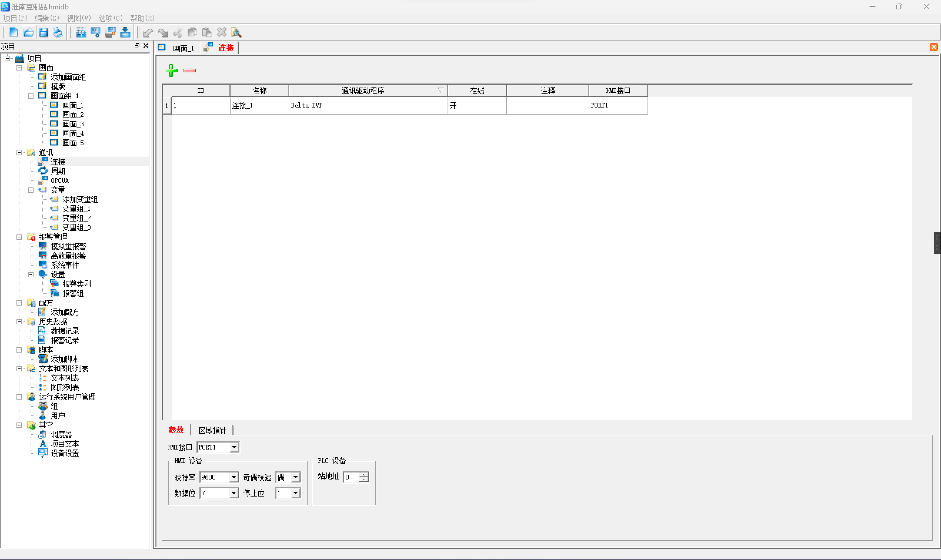Click the 站地址 input field
The width and height of the screenshot is (941, 560).
tap(351, 477)
